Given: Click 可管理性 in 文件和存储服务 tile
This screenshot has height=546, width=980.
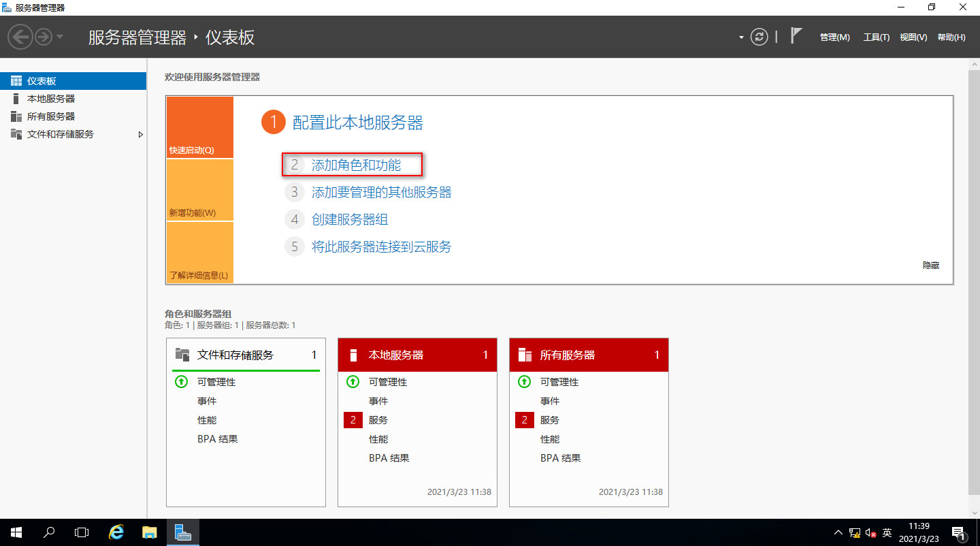Looking at the screenshot, I should 216,382.
